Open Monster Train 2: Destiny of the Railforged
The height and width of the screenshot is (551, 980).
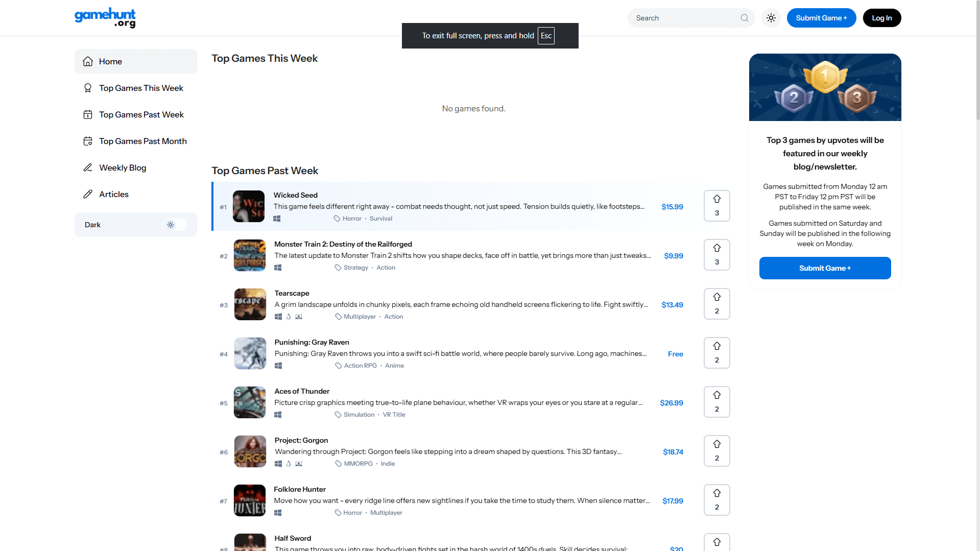343,244
